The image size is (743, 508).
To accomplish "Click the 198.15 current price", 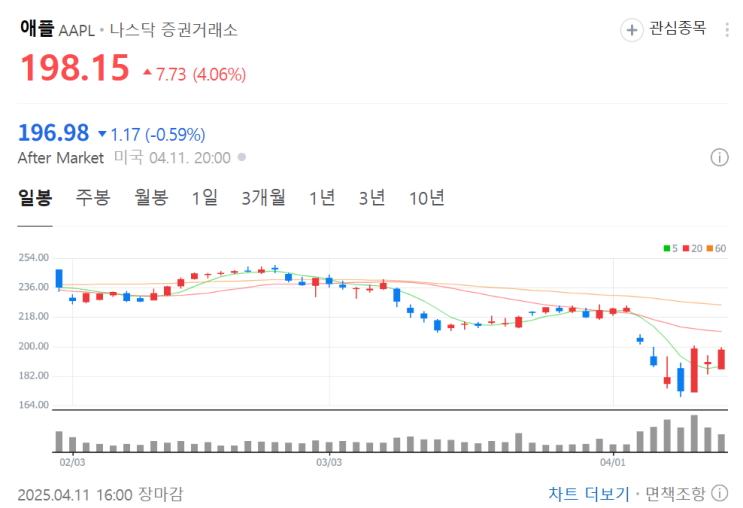I will point(75,68).
